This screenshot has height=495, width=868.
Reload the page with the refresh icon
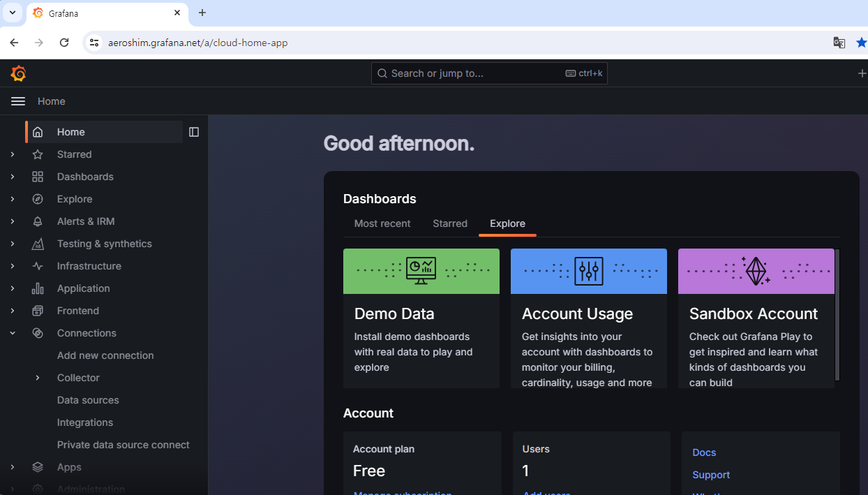click(x=64, y=43)
